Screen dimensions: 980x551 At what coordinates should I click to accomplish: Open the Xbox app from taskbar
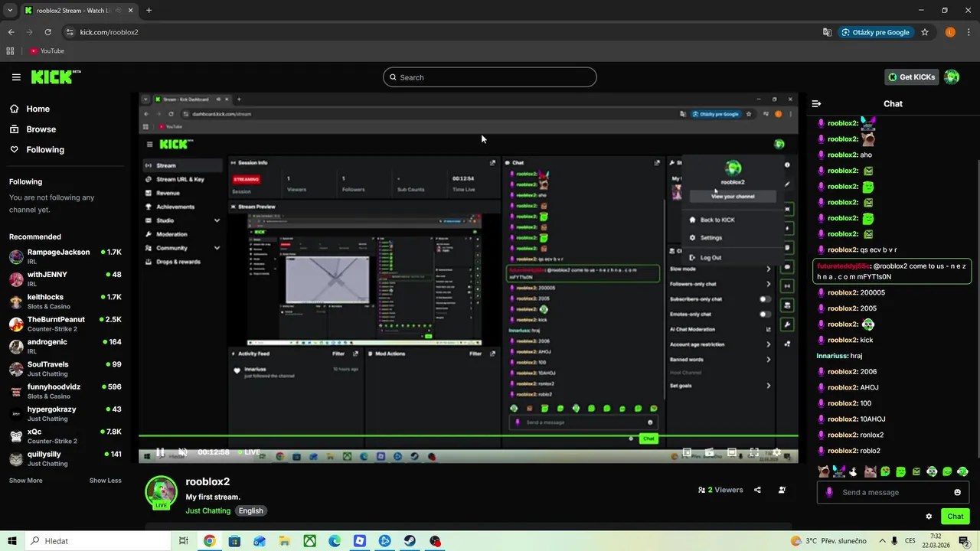coord(309,541)
